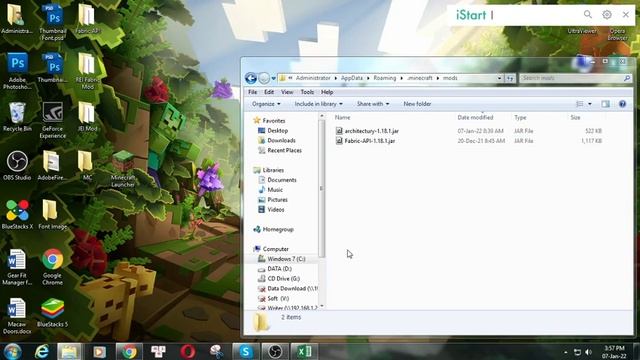Viewport: 640px width, 360px height.
Task: Open Google Chrome desktop shortcut
Action: [53, 267]
